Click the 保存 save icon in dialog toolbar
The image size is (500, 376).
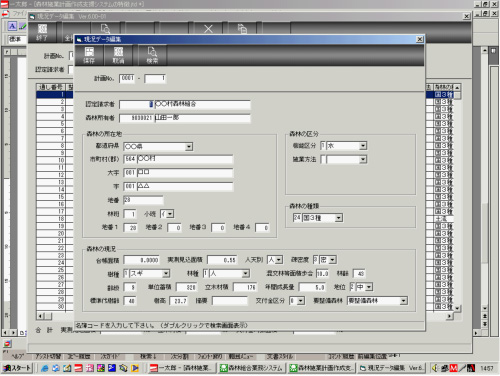coord(89,55)
